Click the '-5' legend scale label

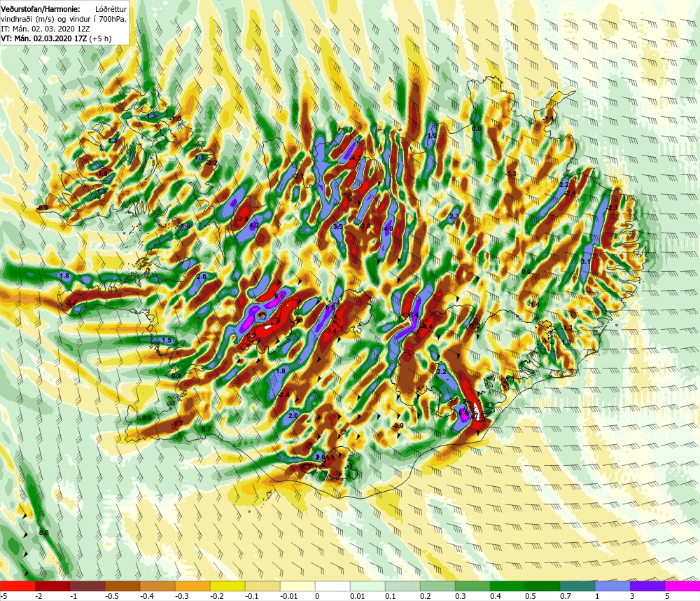click(x=3, y=596)
